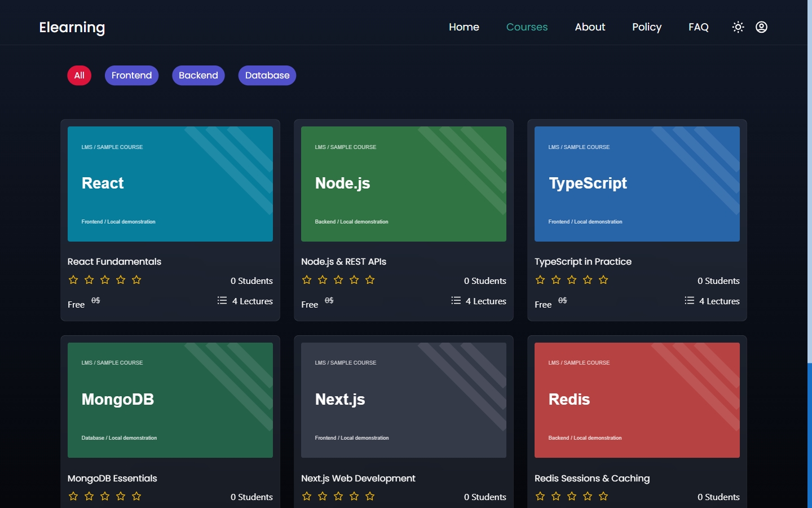Viewport: 812px width, 508px height.
Task: Click the first rating star of React Fundamentals
Action: coord(73,280)
